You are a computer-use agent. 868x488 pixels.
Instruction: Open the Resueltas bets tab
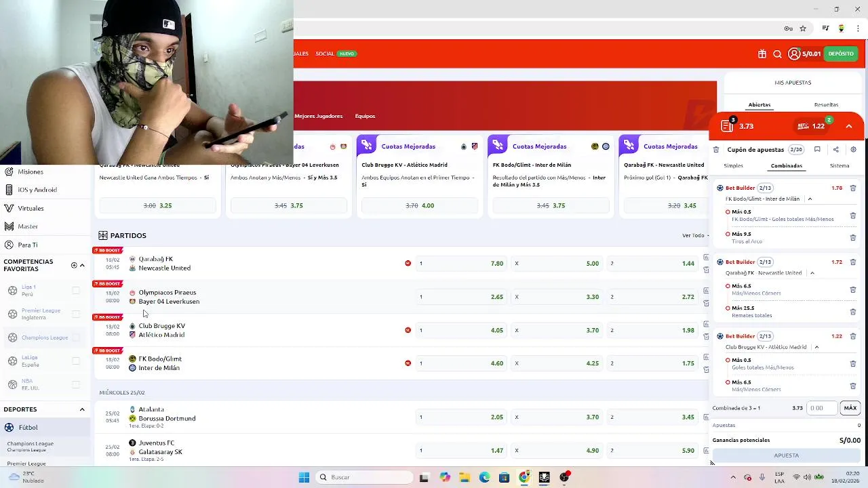[x=826, y=105]
